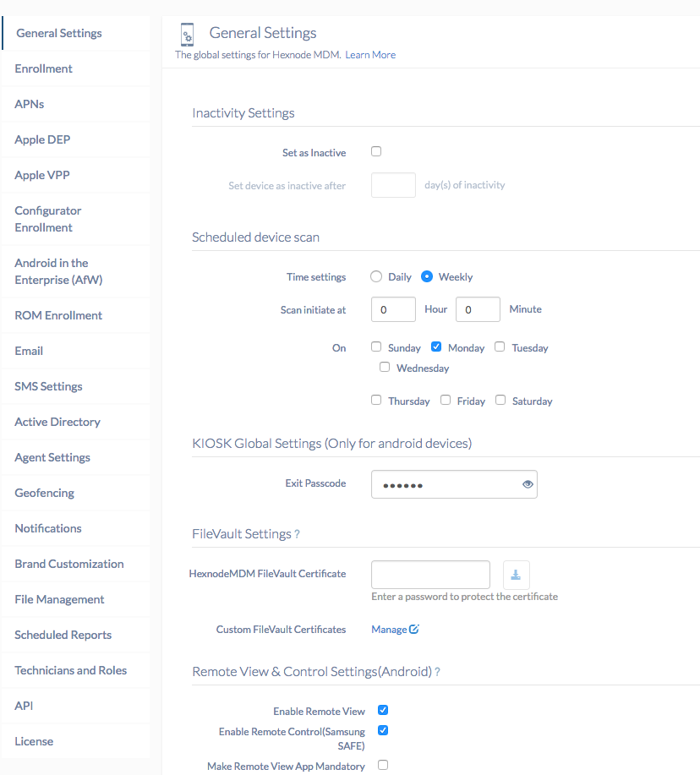
Task: Select the Daily radio button
Action: point(376,276)
